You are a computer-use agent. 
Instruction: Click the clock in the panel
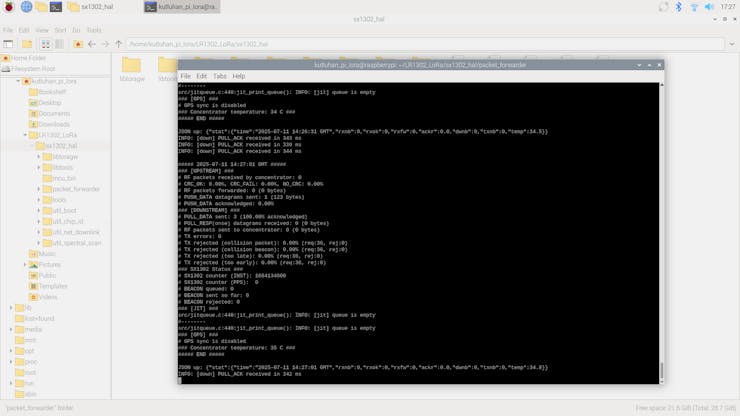[x=727, y=7]
